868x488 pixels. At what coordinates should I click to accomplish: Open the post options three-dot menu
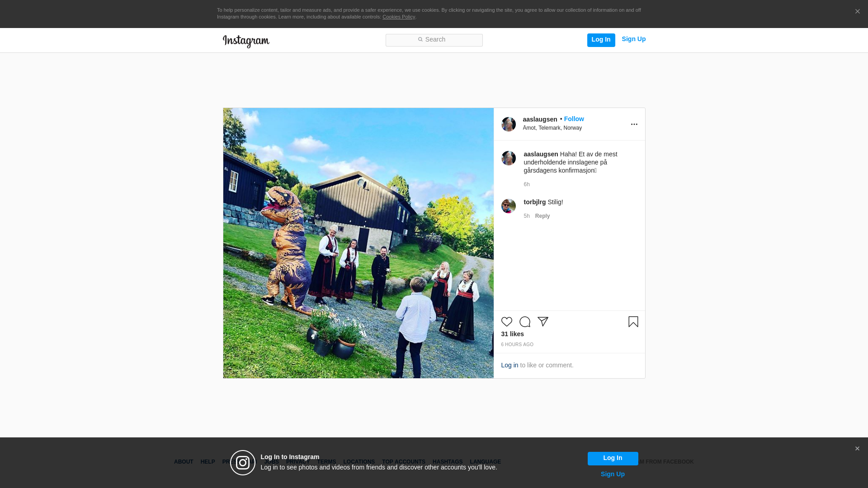[634, 124]
